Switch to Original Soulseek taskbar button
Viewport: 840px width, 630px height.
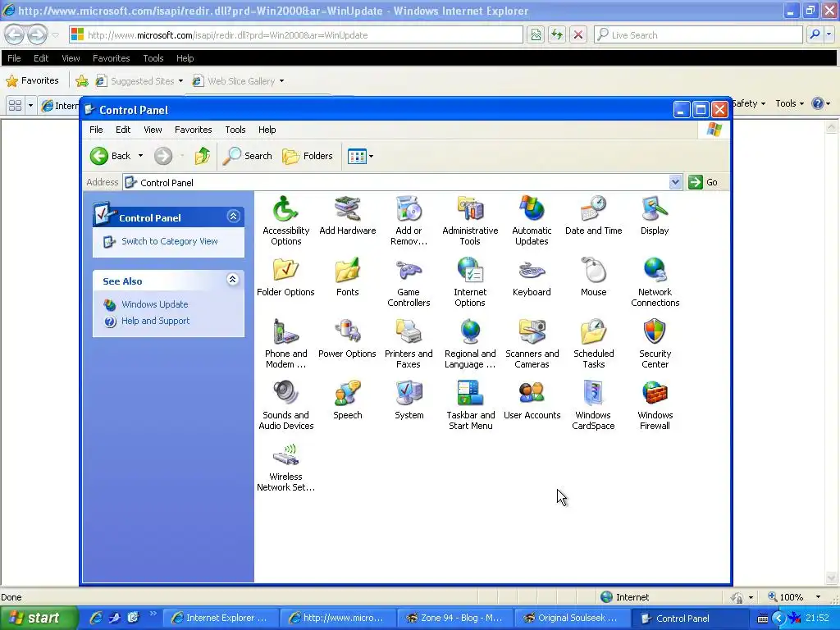click(x=572, y=618)
